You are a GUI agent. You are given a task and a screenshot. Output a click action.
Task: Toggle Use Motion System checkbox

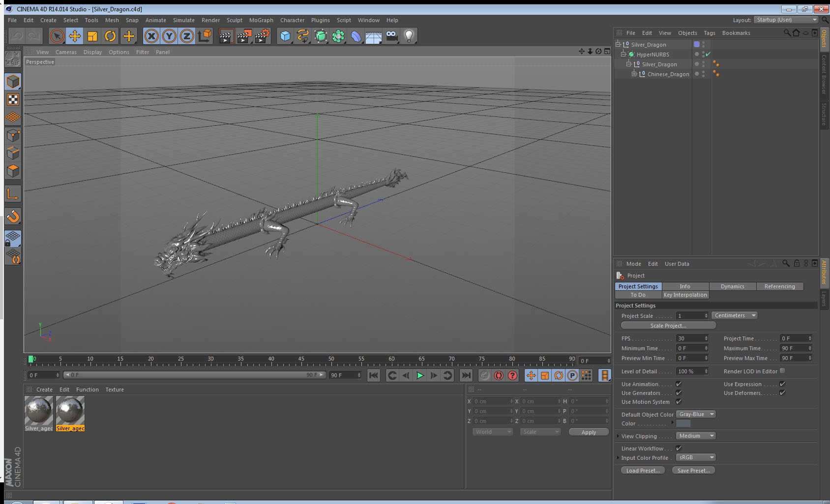(679, 401)
